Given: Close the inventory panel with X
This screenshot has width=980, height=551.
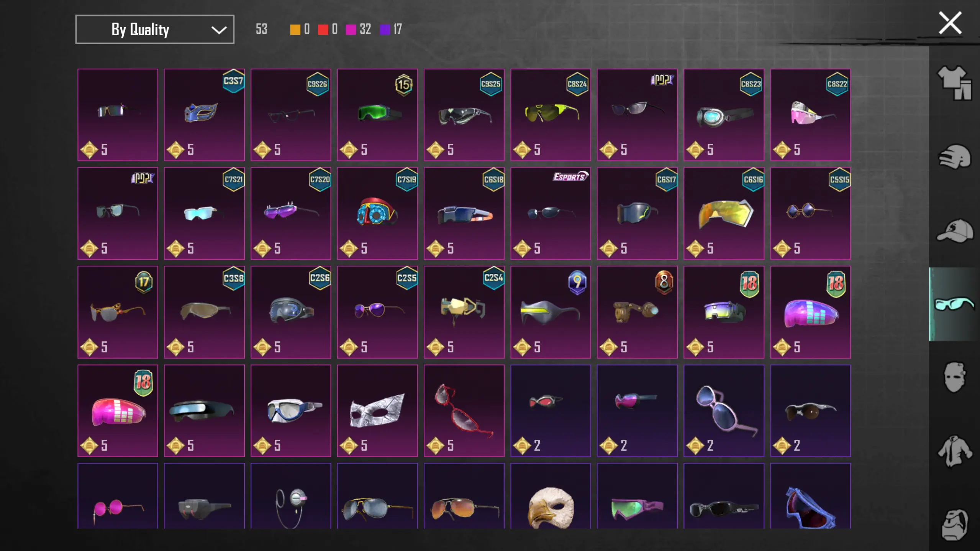Looking at the screenshot, I should click(x=950, y=23).
